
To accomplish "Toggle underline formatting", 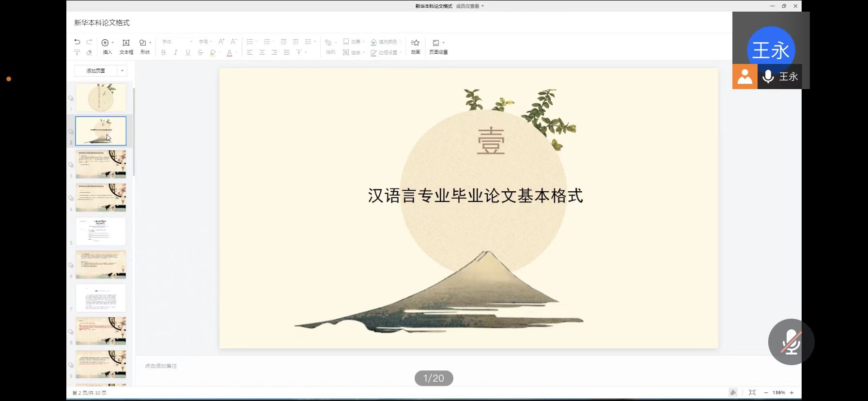I will pos(188,52).
